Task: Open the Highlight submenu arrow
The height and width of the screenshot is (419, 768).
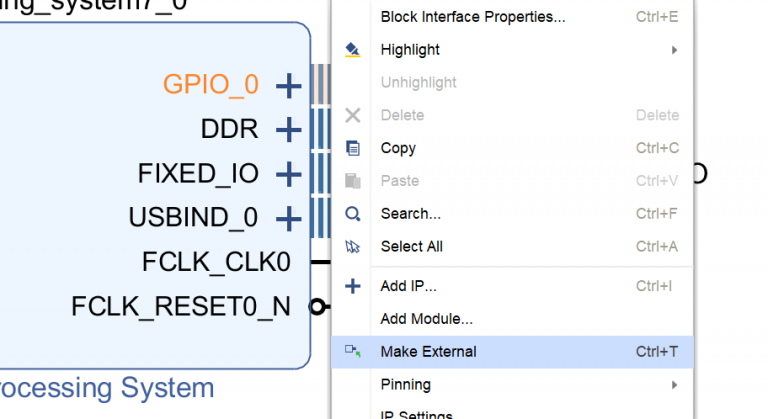Action: (675, 50)
